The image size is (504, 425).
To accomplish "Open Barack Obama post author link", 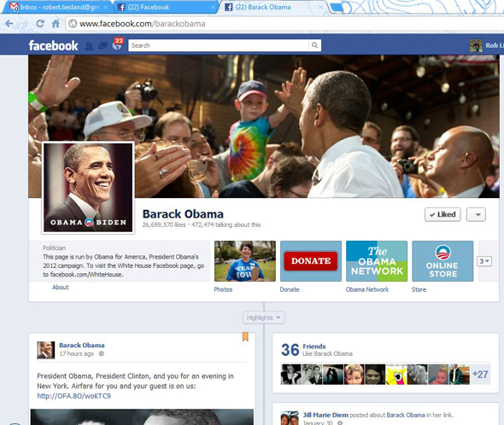I will coord(82,346).
